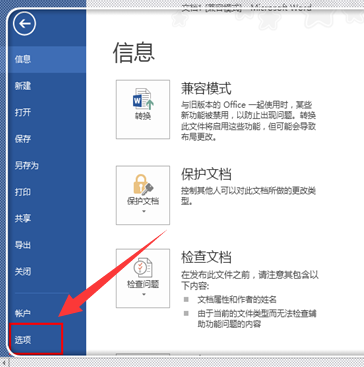
Task: Expand the 保护文档 dropdown arrow
Action: 144,211
